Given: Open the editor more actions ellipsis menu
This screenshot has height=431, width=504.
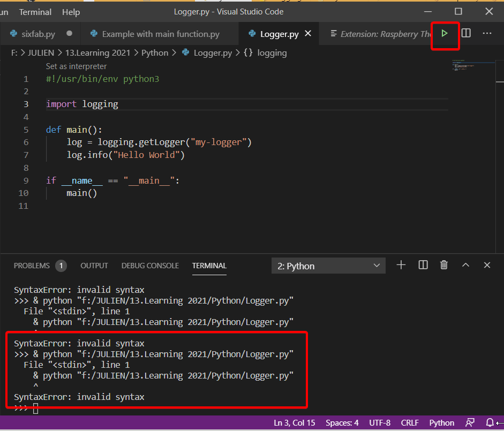Looking at the screenshot, I should click(x=487, y=33).
